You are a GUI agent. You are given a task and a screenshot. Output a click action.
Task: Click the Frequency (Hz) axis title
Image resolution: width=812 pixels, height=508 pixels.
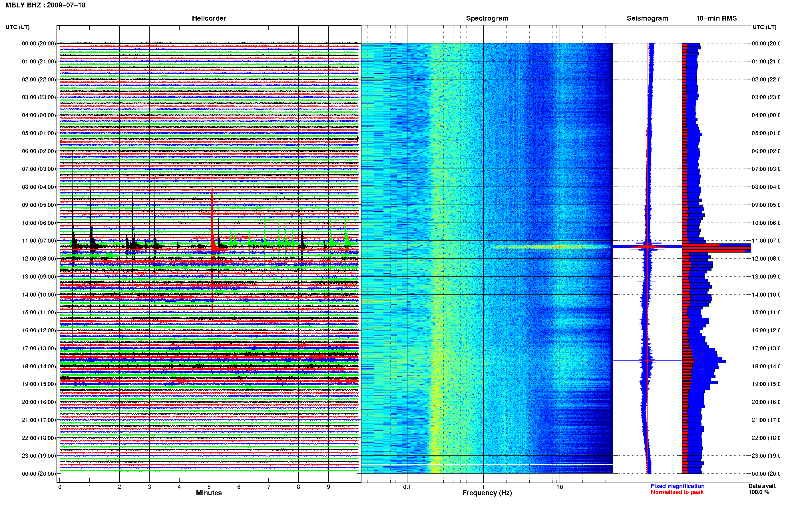click(487, 493)
